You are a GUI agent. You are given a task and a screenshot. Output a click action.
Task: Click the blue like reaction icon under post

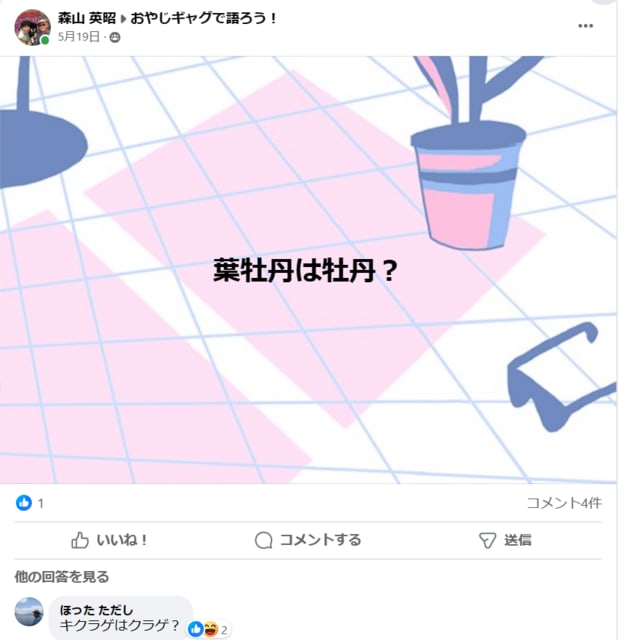(24, 503)
